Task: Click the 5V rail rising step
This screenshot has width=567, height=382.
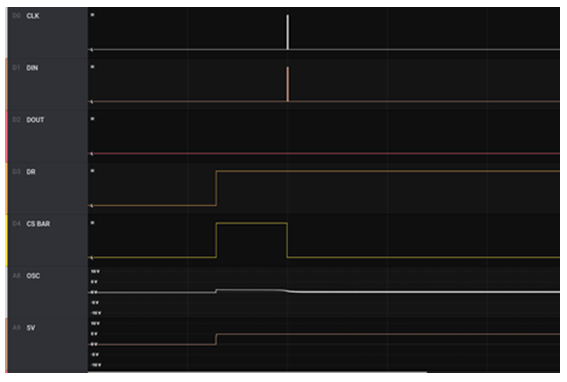Action: point(216,339)
